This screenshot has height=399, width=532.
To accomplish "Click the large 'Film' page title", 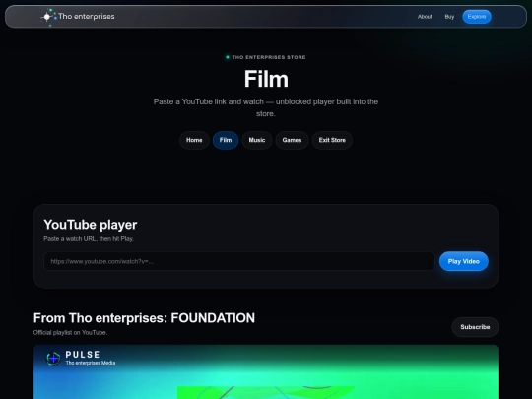I will (x=266, y=79).
